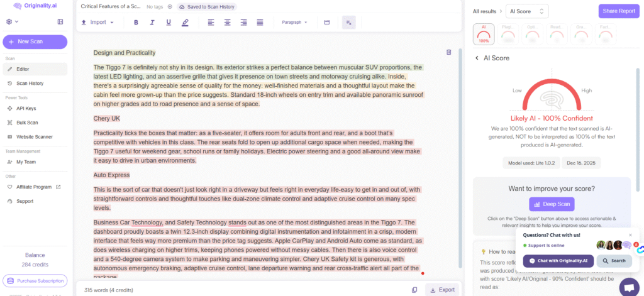The width and height of the screenshot is (644, 296).
Task: Toggle bold formatting in the editor toolbar
Action: [x=136, y=23]
